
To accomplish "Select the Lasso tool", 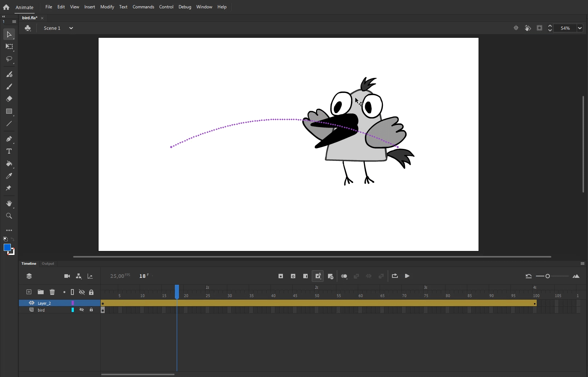I will click(x=9, y=59).
